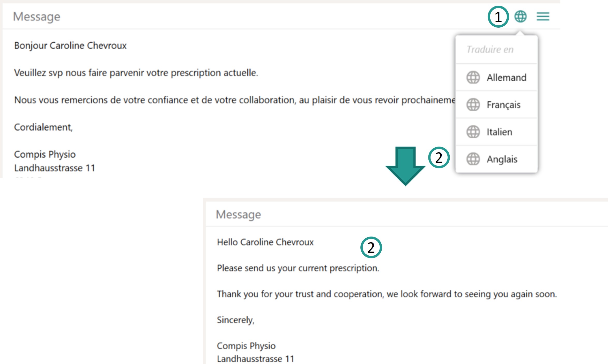
Task: Translate the message to Anglais
Action: [x=502, y=159]
